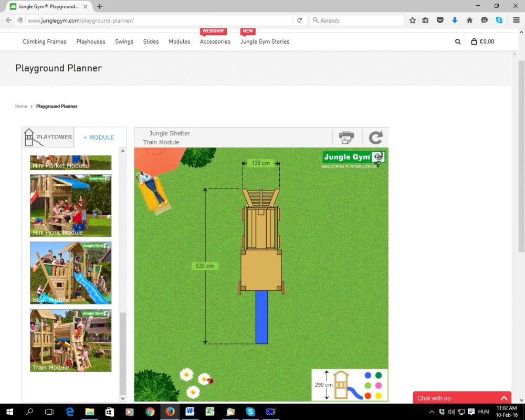
Task: Click the module list scroll-up arrow
Action: point(123,151)
